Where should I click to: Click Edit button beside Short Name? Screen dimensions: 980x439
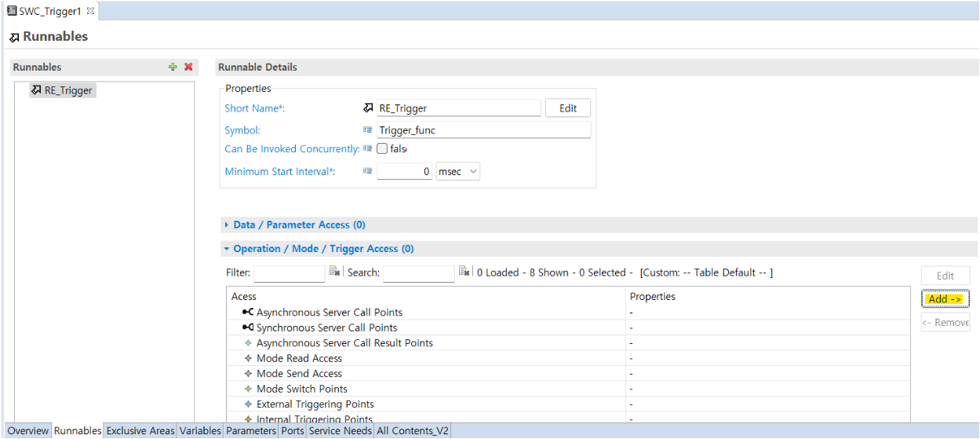(568, 108)
